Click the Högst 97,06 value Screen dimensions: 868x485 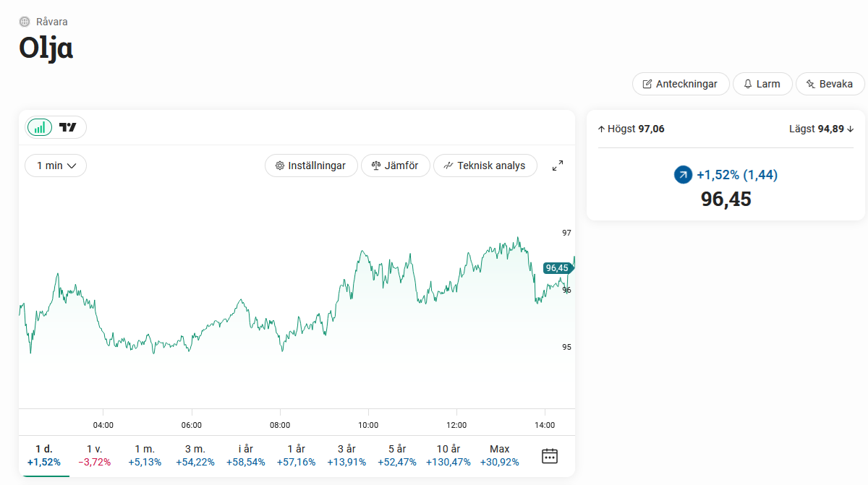[x=651, y=129]
